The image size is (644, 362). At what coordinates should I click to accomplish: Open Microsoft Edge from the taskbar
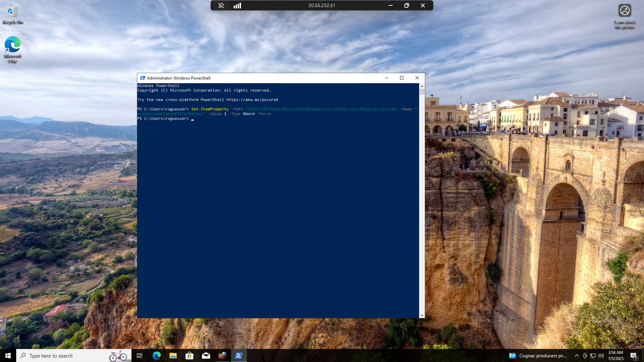(156, 356)
